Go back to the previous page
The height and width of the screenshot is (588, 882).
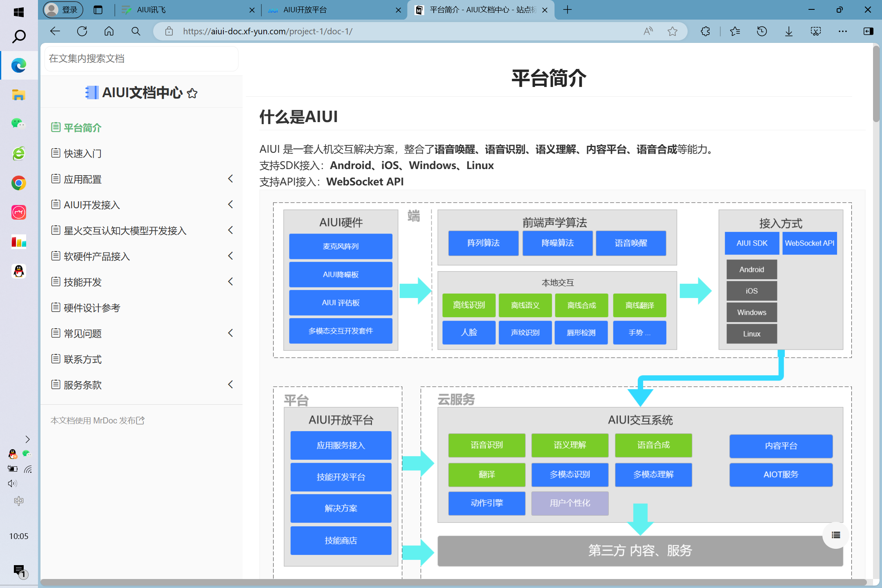pyautogui.click(x=55, y=31)
